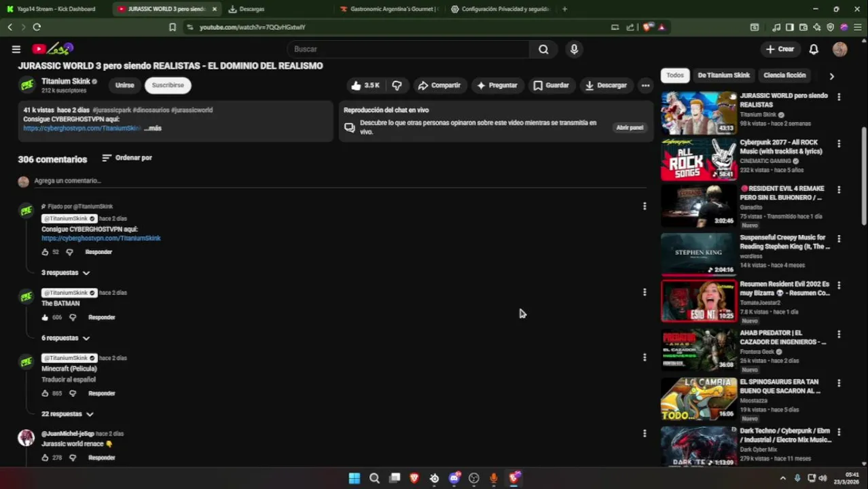
Task: Click the page vertical scrollbar
Action: (864, 177)
